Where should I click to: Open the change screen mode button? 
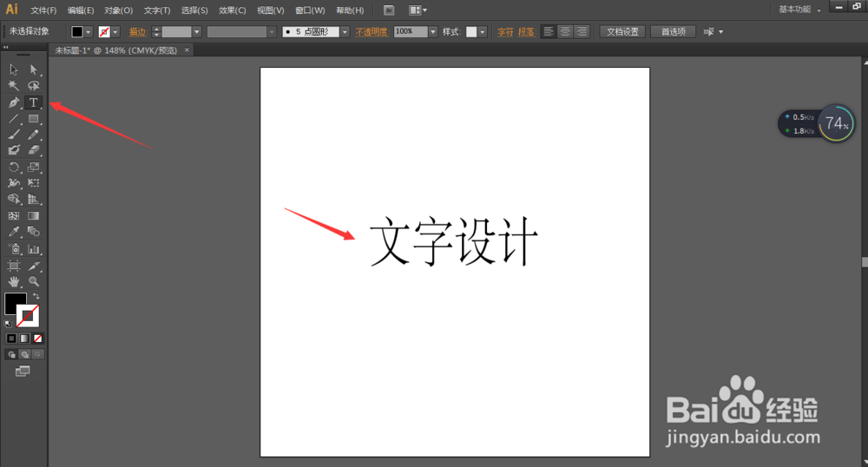[23, 372]
